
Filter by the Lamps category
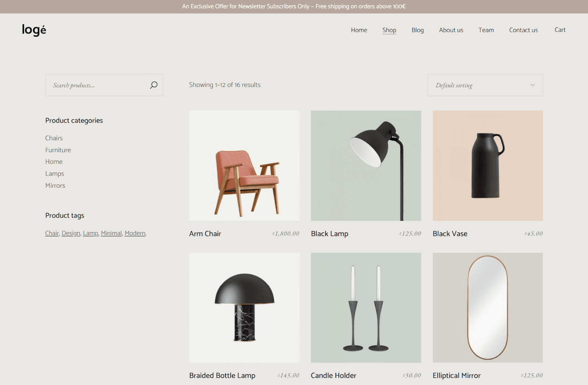click(x=54, y=173)
